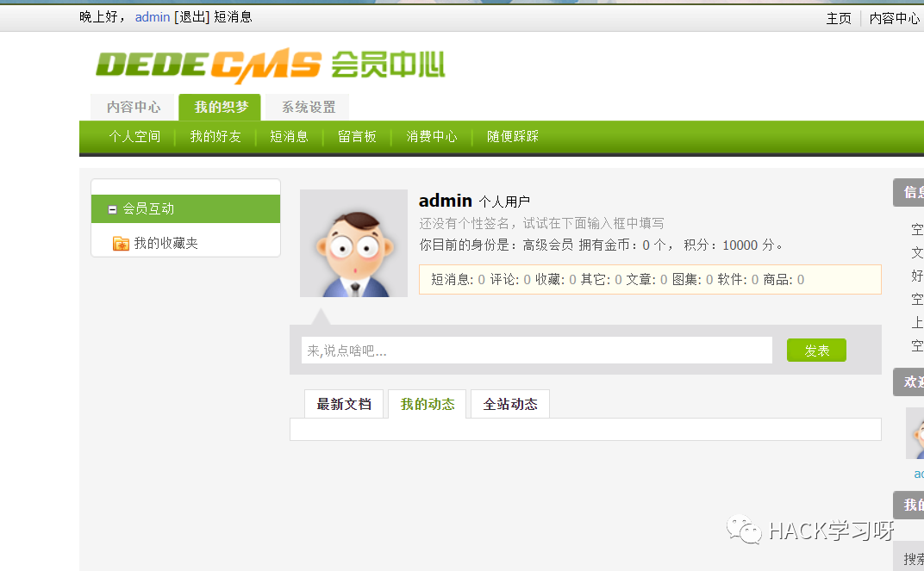Click the 还没有个性签名 signature text

(x=541, y=223)
